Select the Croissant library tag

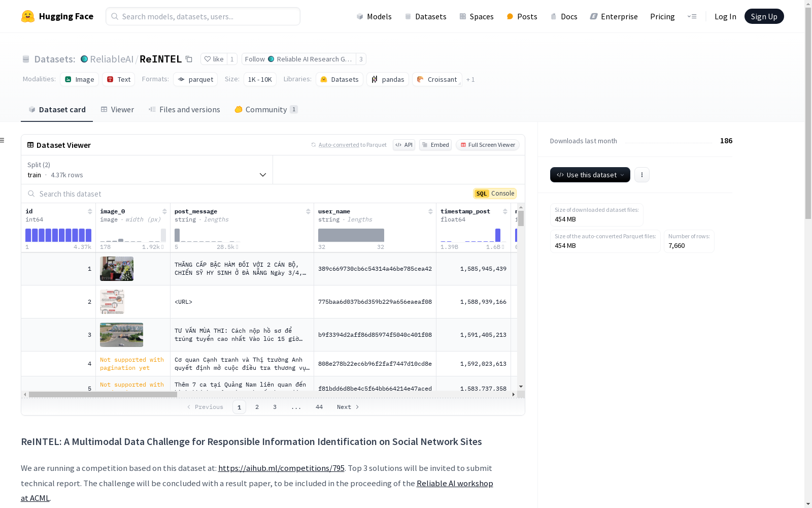click(x=437, y=79)
